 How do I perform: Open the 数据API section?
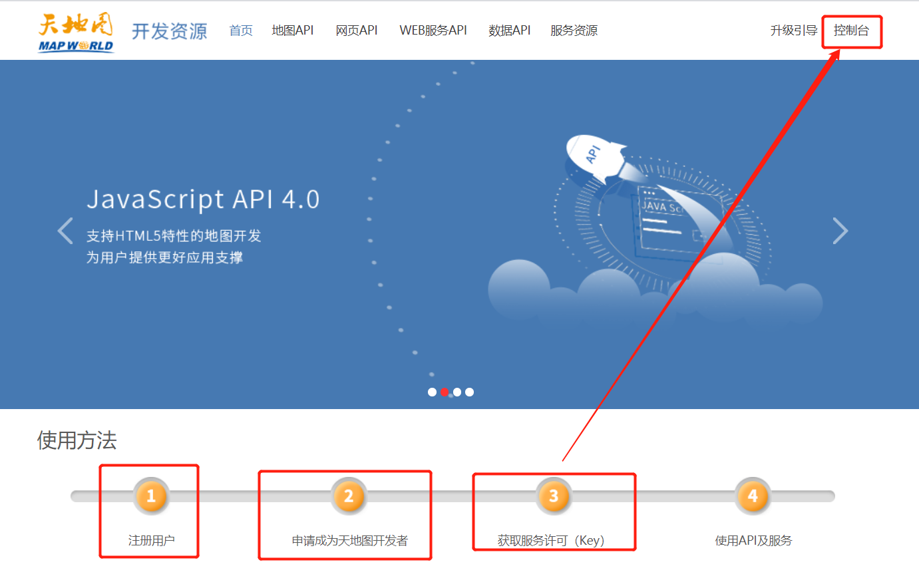tap(510, 30)
